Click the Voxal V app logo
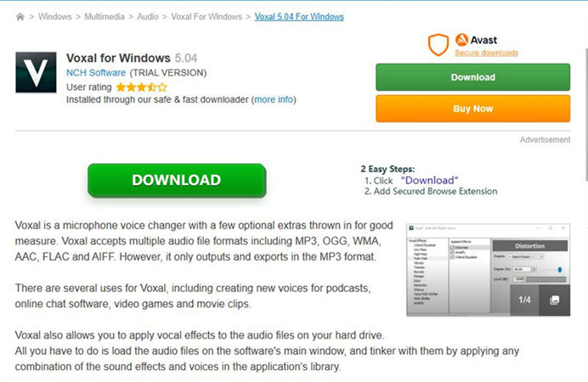The height and width of the screenshot is (382, 588). [x=36, y=72]
